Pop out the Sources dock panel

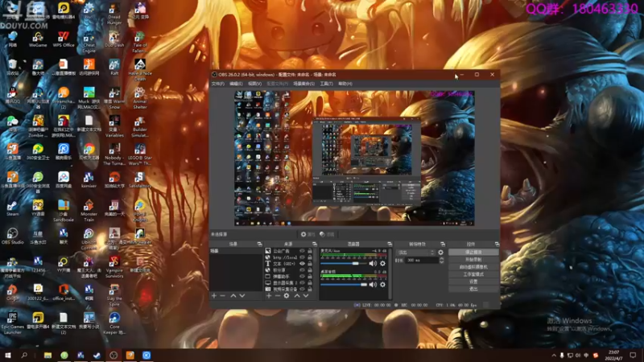point(314,244)
